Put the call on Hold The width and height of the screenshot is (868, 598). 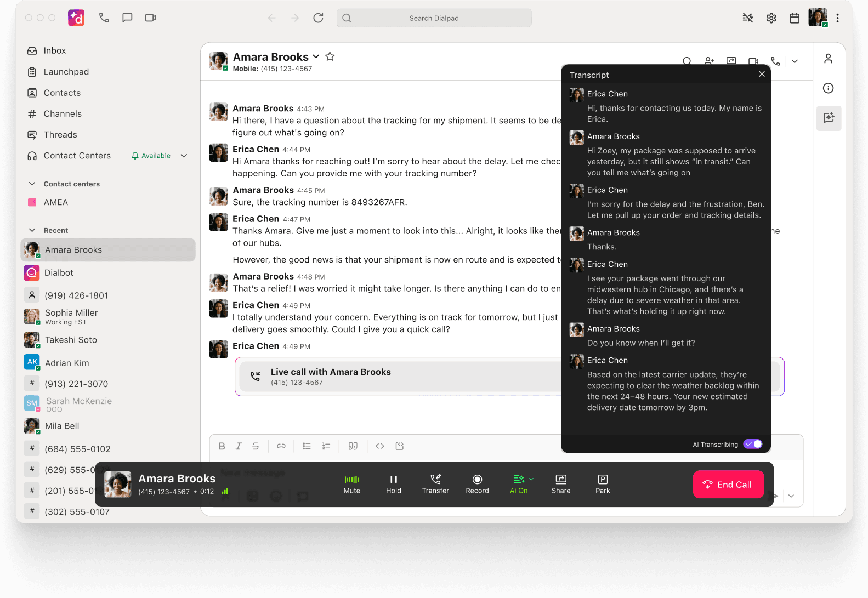click(394, 485)
